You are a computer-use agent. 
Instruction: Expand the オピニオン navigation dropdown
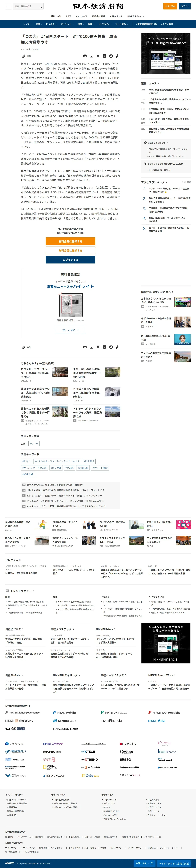click(x=105, y=24)
